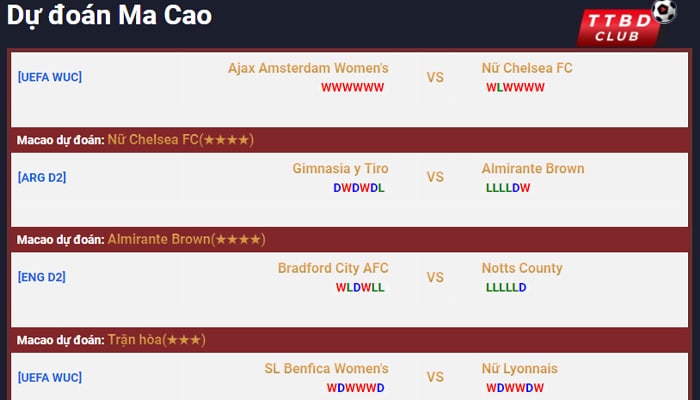
Task: Click the Dự đoán Ma Cao heading
Action: pyautogui.click(x=109, y=15)
